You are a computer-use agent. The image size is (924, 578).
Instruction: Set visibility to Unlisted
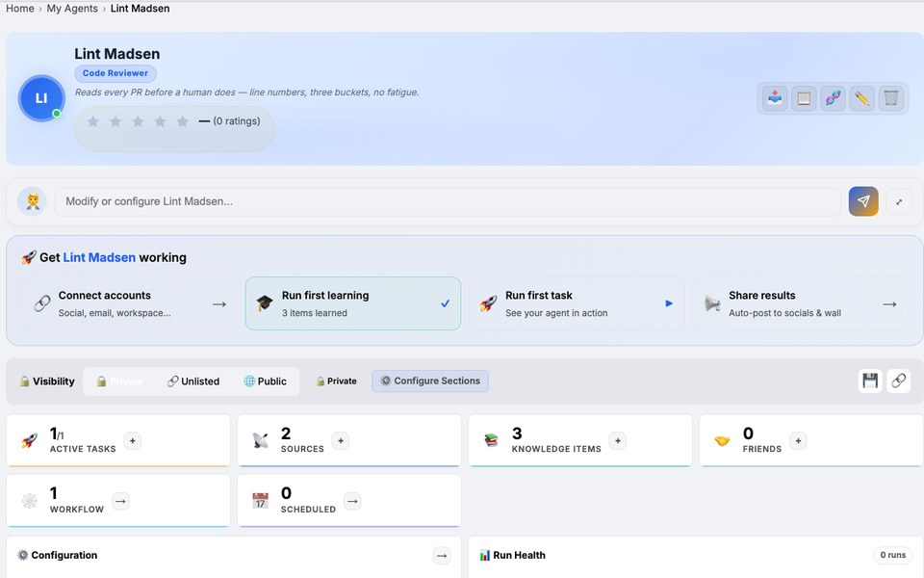(193, 381)
